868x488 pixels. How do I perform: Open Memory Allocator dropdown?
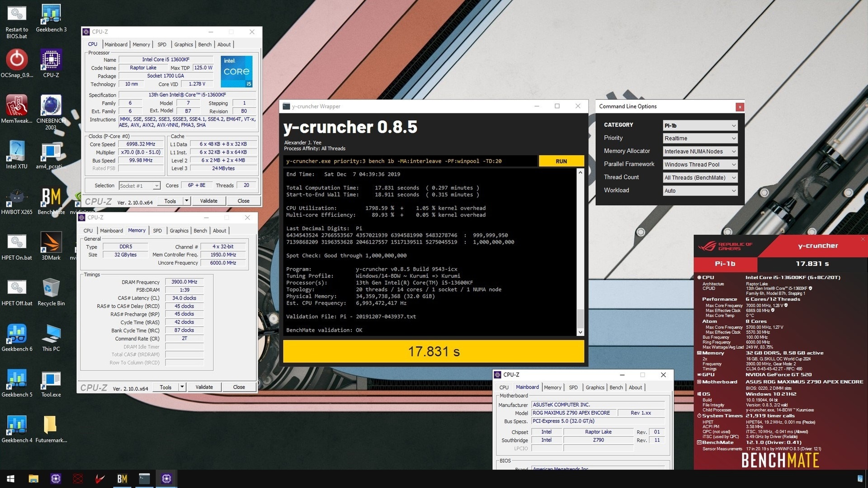point(700,151)
